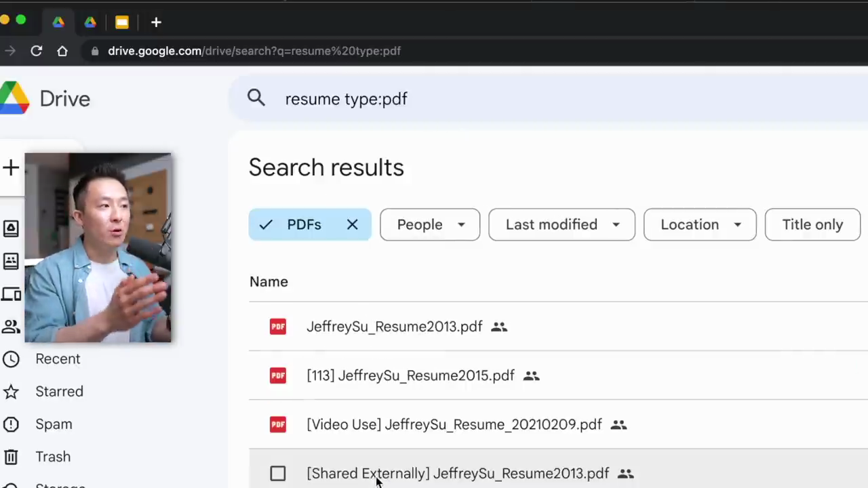Viewport: 868px width, 488px height.
Task: Select [Video Use] JeffreySu_Resume_20210209.pdf
Action: point(454,424)
